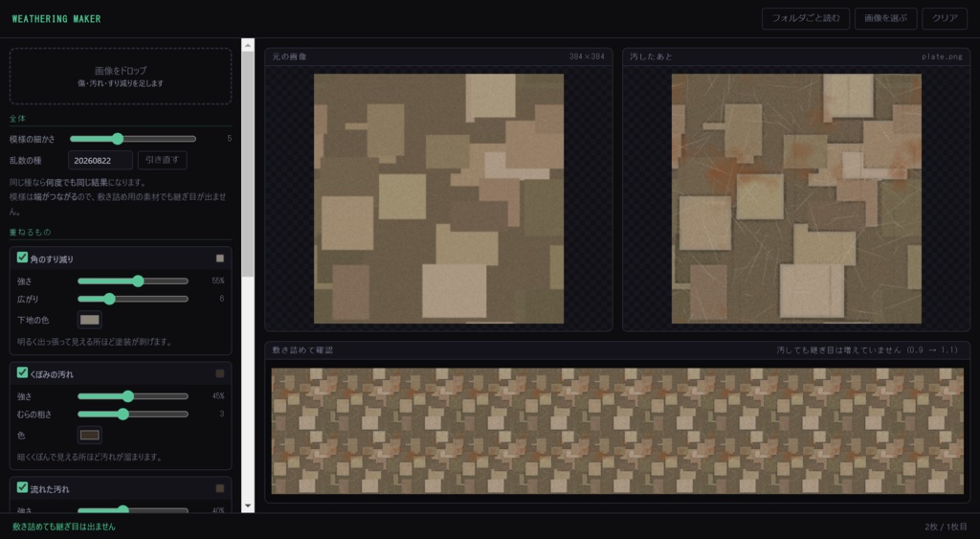Screen dimensions: 980x539
Task: Click the 重ねるもの section heading
Action: click(30, 232)
